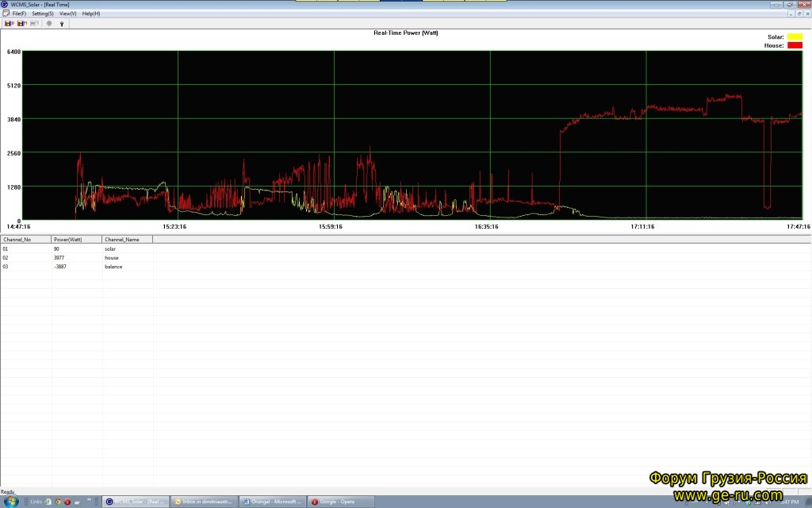Open the File(F) menu
Image resolution: width=812 pixels, height=508 pixels.
point(19,13)
